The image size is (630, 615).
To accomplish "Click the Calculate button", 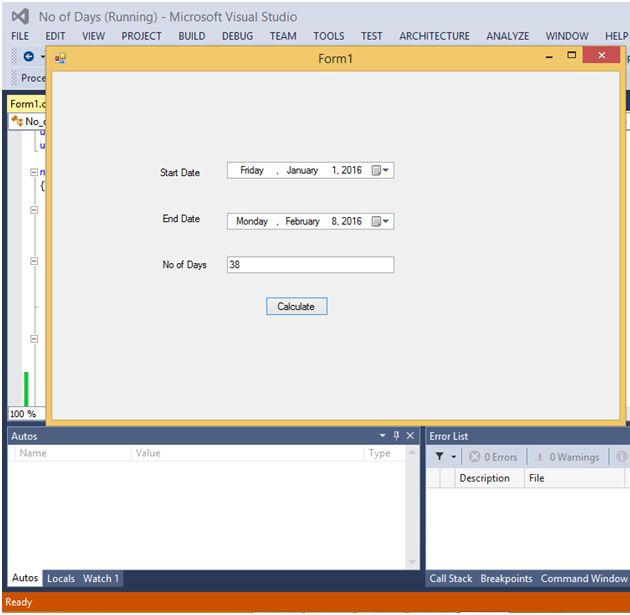I will tap(297, 306).
